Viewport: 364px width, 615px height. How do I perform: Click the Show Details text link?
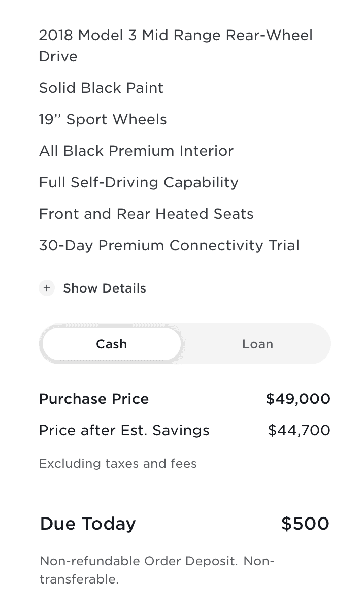104,288
